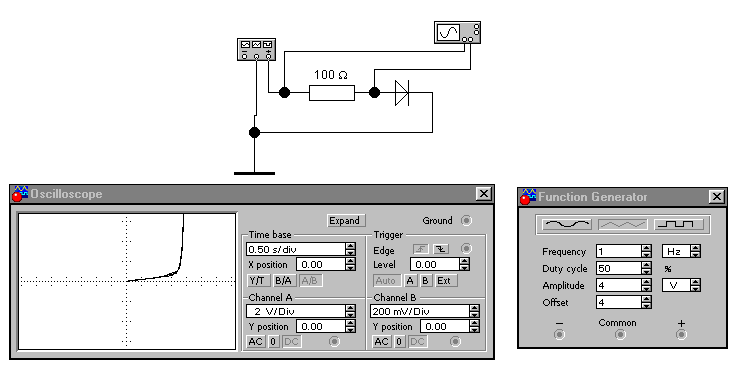This screenshot has width=740, height=372.
Task: Change the amplitude V unit selector
Action: coord(695,285)
